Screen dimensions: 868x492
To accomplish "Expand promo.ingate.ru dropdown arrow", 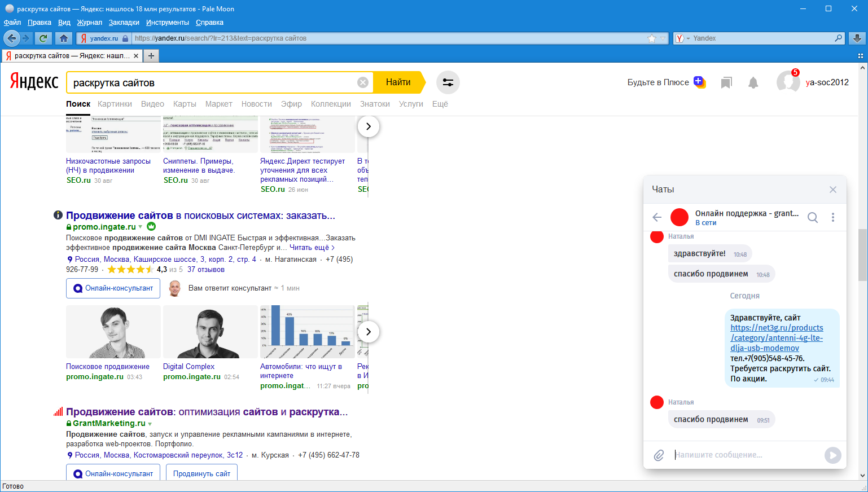I will 141,227.
